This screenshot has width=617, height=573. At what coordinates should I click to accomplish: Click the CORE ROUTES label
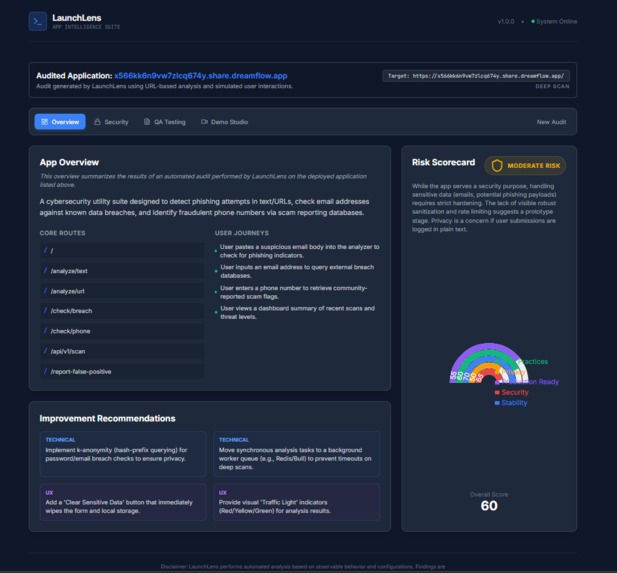click(62, 233)
